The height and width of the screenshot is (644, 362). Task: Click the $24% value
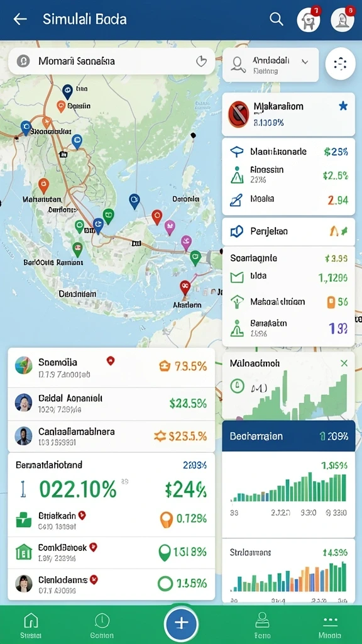click(186, 489)
